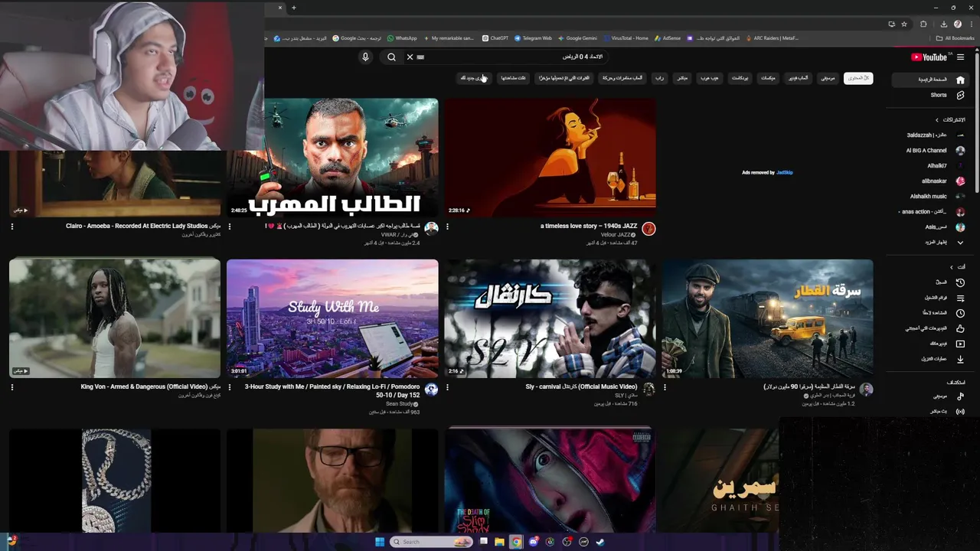Click the search magnifier button
Screen dimensions: 980x551
click(x=391, y=57)
